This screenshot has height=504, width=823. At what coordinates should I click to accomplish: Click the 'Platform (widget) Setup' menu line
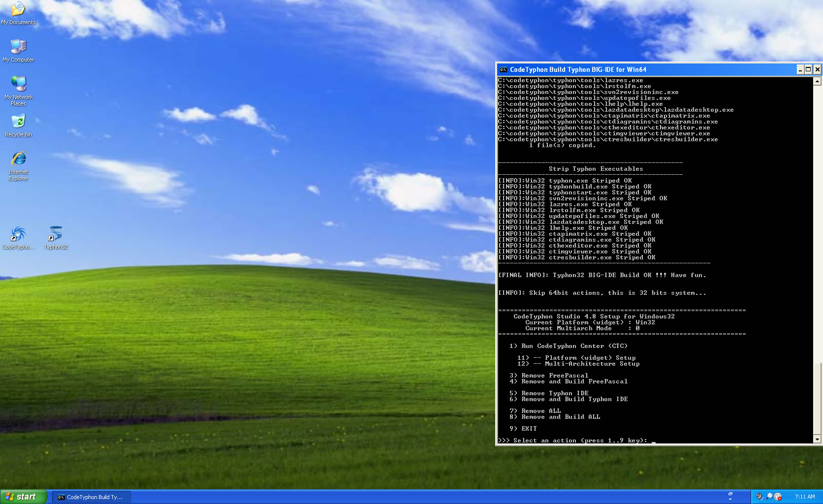576,358
